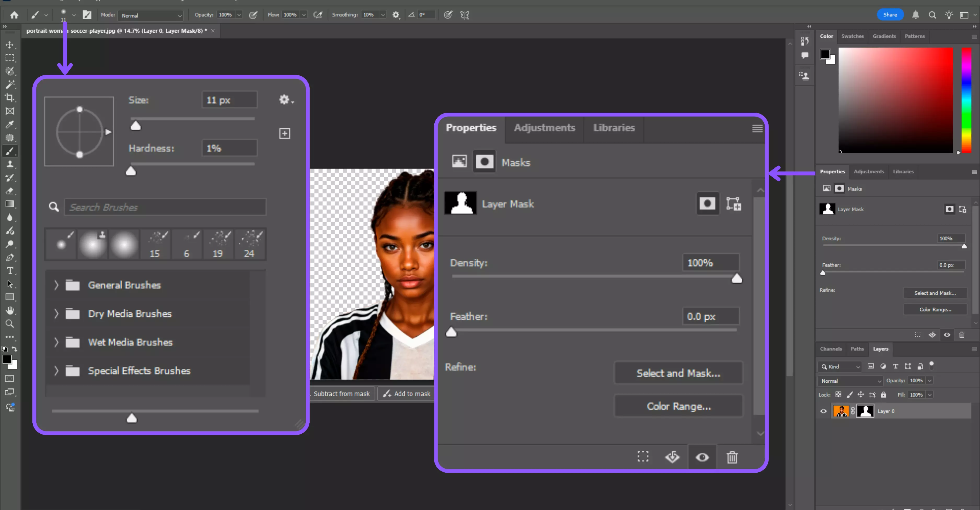Open the blending Mode dropdown in options bar

[x=151, y=16]
